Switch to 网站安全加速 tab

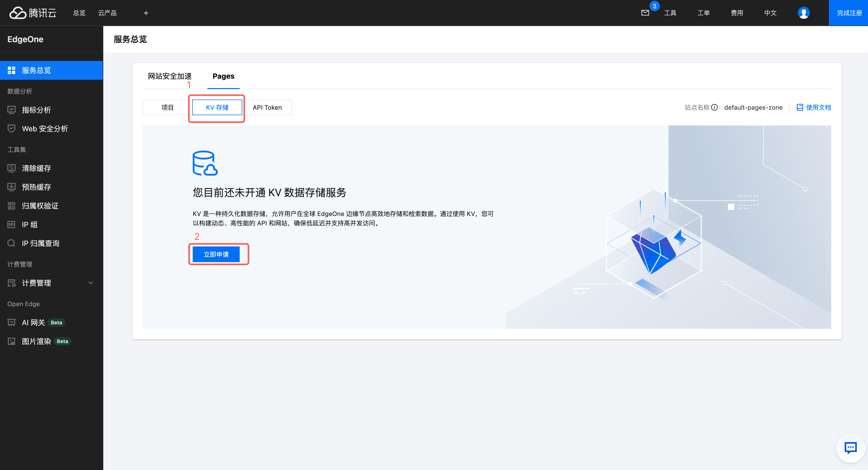coord(170,76)
